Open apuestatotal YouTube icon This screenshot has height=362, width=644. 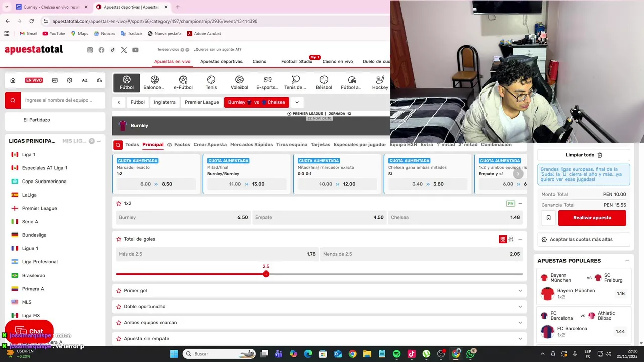click(x=135, y=50)
